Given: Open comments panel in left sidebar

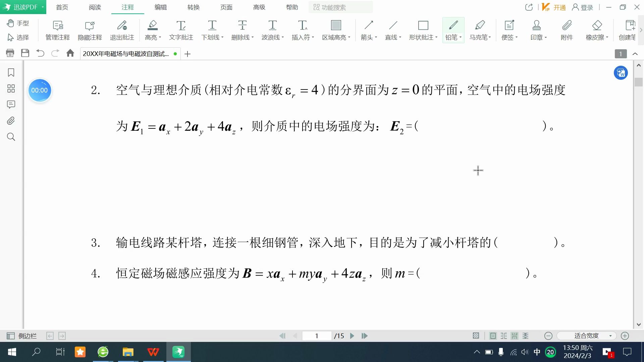Looking at the screenshot, I should point(11,105).
